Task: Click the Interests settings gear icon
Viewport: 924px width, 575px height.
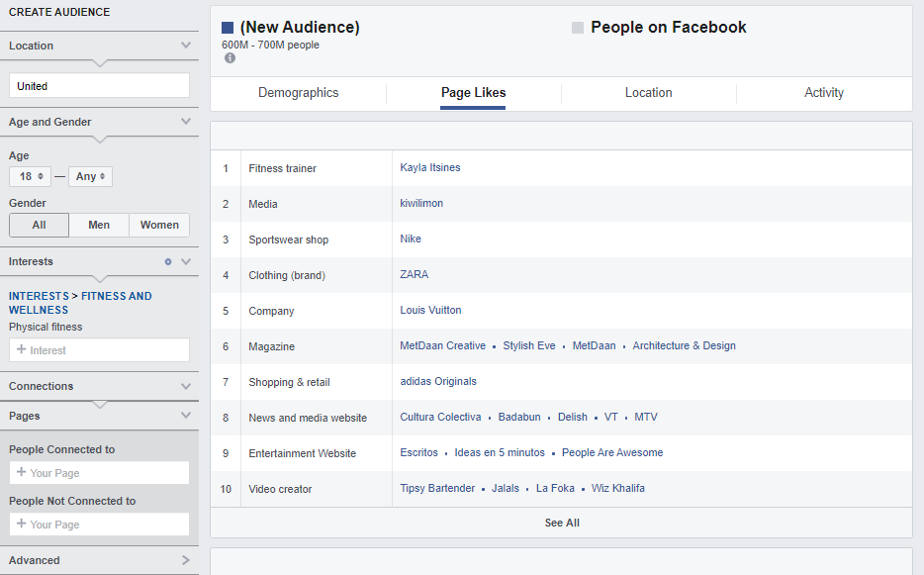Action: (x=168, y=262)
